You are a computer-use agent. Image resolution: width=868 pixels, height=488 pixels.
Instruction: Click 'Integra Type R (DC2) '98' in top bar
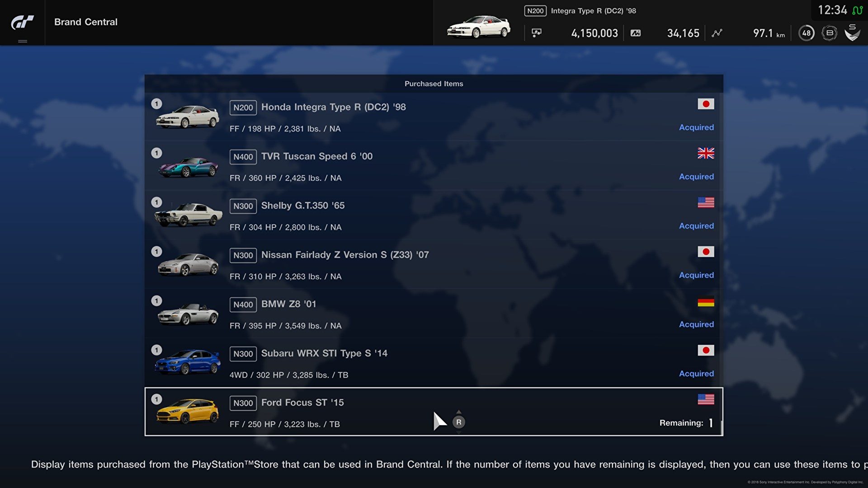(x=593, y=11)
